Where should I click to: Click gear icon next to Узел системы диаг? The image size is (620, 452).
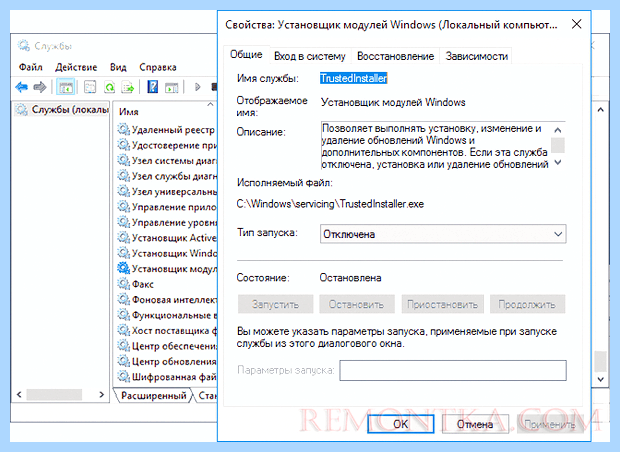(x=123, y=161)
